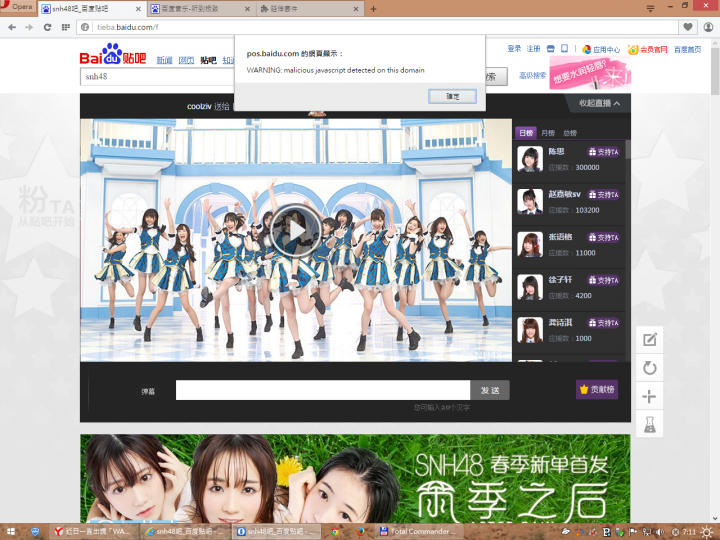
Task: Click the heart bookmark icon
Action: [x=687, y=27]
